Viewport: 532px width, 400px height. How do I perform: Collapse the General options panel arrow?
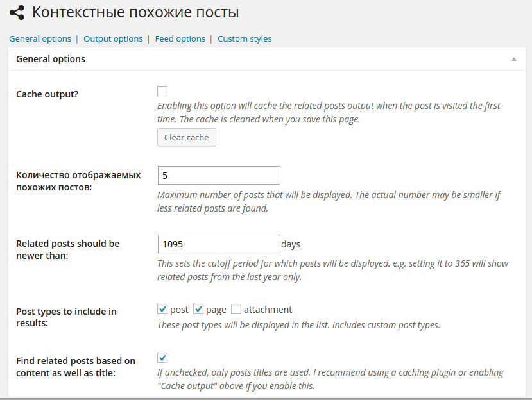coord(514,59)
